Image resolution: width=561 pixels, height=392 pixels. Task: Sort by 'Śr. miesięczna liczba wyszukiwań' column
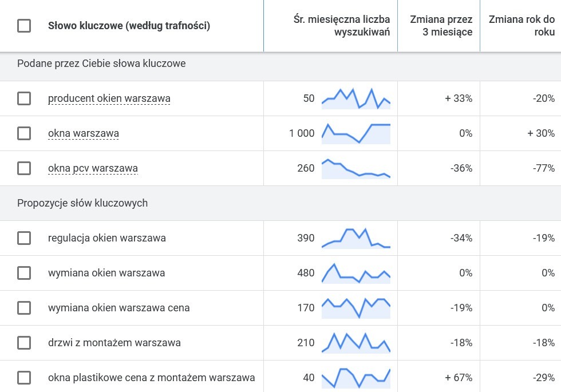(x=342, y=25)
